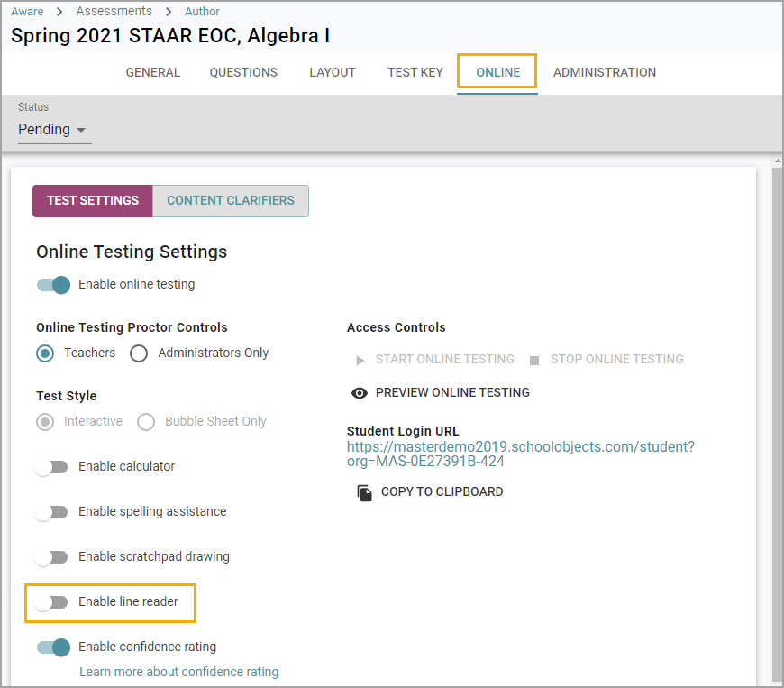This screenshot has height=688, width=784.
Task: Toggle Enable online testing switch
Action: point(53,285)
